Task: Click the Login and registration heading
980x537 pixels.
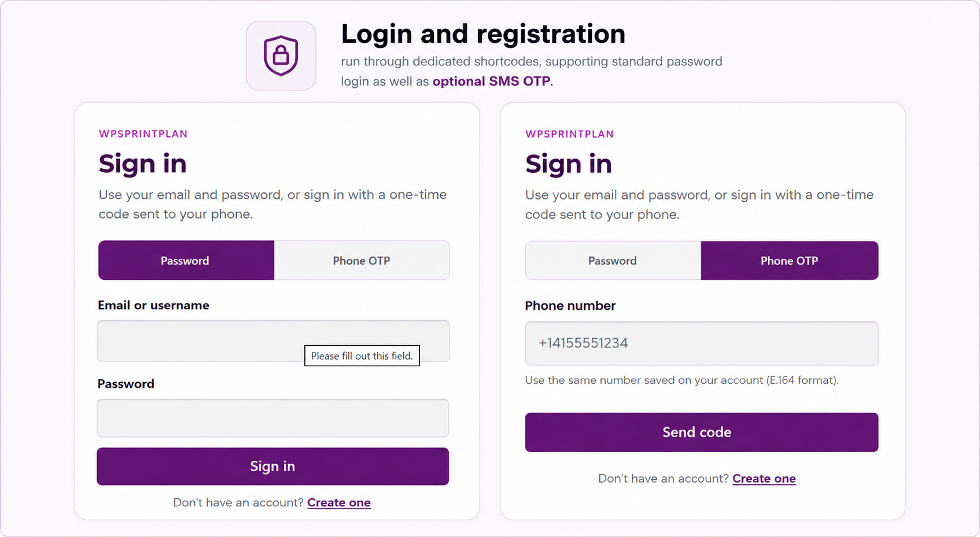Action: point(484,34)
